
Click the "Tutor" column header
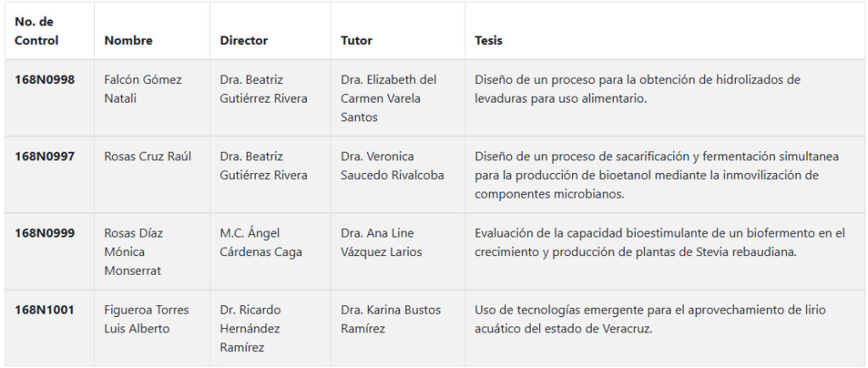point(356,40)
